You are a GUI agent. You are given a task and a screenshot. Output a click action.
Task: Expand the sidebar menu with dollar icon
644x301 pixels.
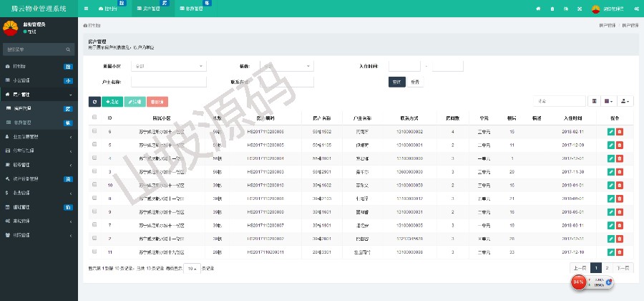pyautogui.click(x=39, y=193)
